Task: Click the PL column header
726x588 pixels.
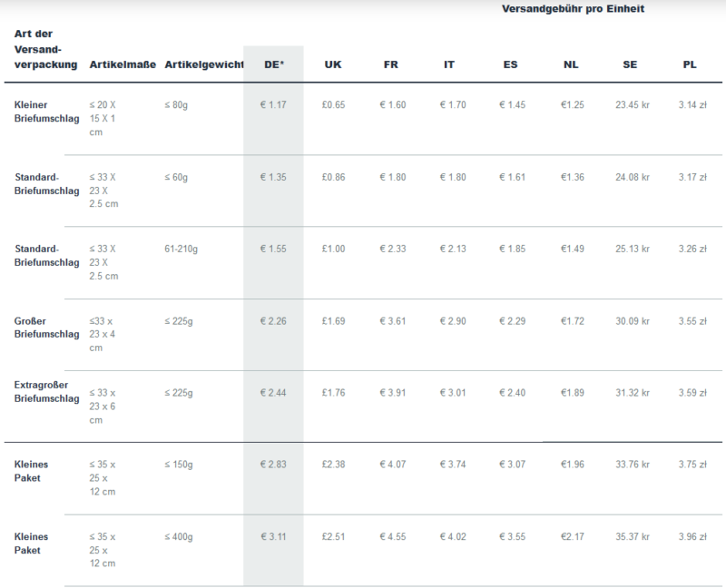Action: (690, 64)
